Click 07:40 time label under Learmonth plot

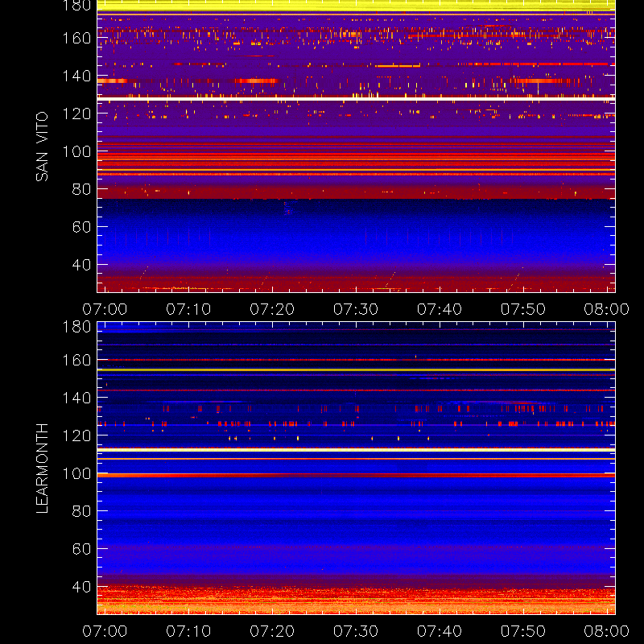440,631
